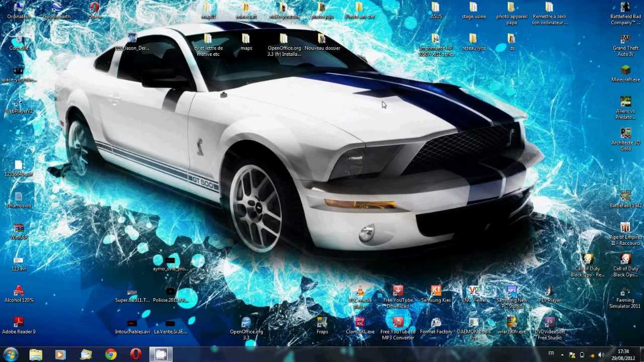Launch Free YouTube to MP3 Converter
Viewport: 644px width, 362px height.
398,328
